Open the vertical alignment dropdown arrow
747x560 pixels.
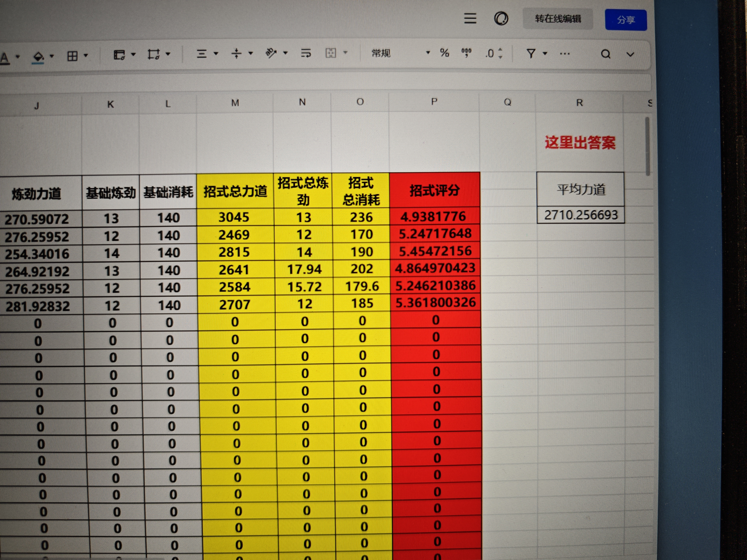251,53
